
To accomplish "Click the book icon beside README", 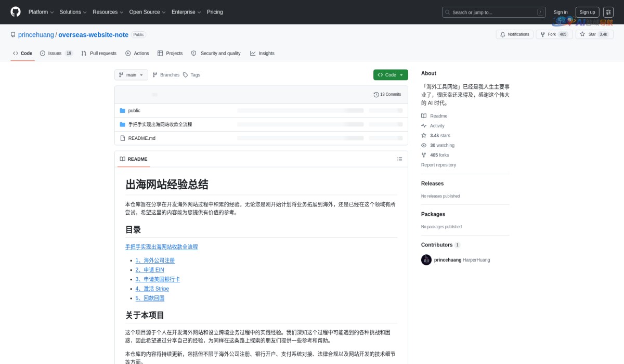I will (x=122, y=159).
